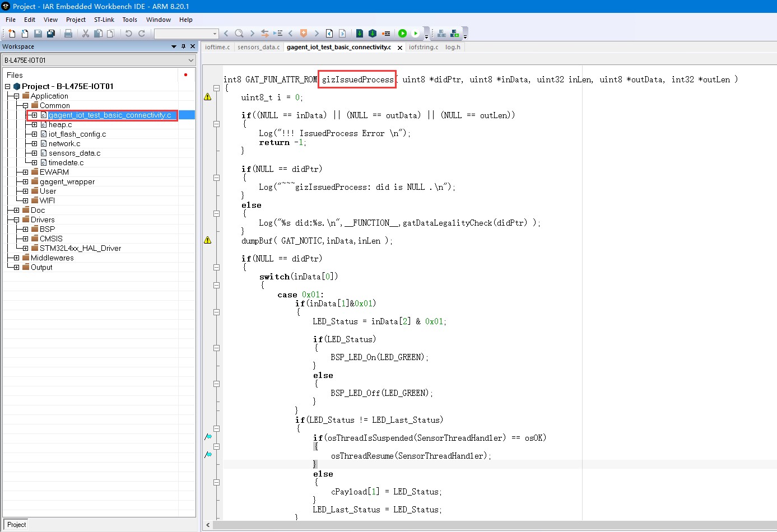The height and width of the screenshot is (532, 777).
Task: Open the ST-Link menu
Action: click(104, 20)
